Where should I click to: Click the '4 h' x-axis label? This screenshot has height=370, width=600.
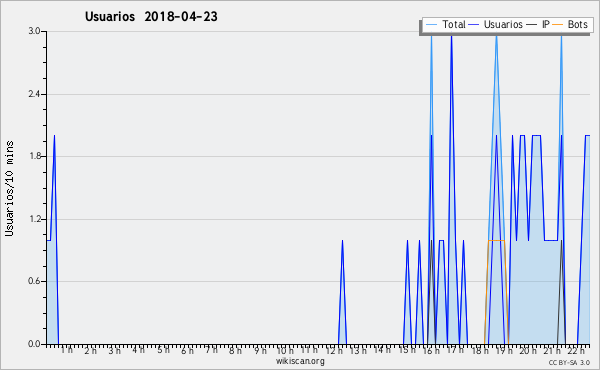pyautogui.click(x=139, y=350)
